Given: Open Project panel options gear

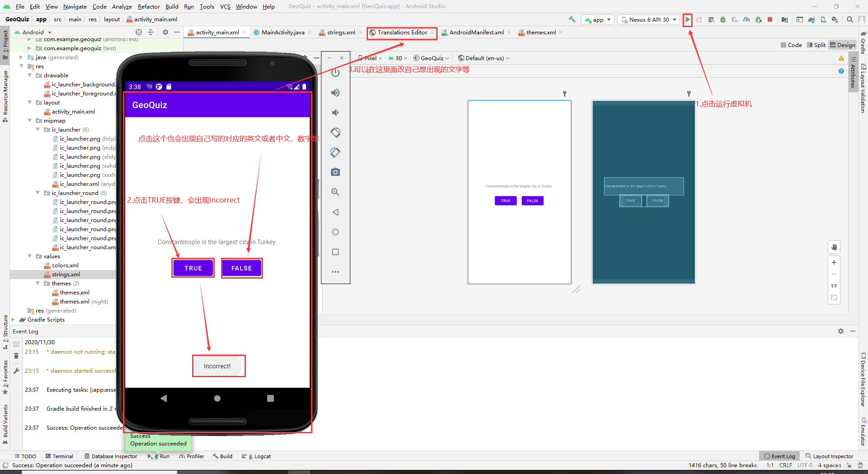Looking at the screenshot, I should pos(165,32).
